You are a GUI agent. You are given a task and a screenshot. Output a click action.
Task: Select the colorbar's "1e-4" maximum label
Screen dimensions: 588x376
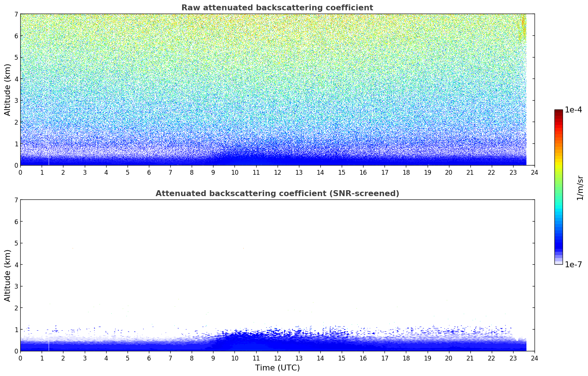pyautogui.click(x=573, y=110)
